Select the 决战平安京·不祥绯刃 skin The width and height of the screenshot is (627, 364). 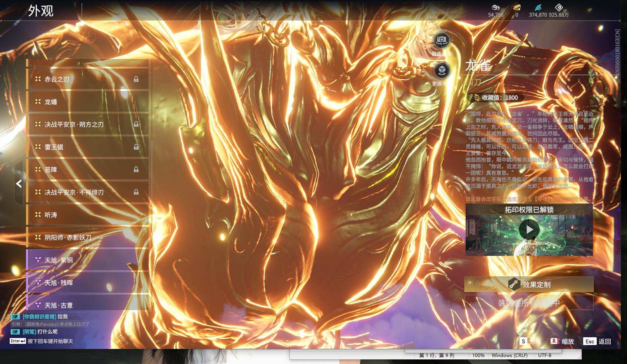click(x=88, y=192)
